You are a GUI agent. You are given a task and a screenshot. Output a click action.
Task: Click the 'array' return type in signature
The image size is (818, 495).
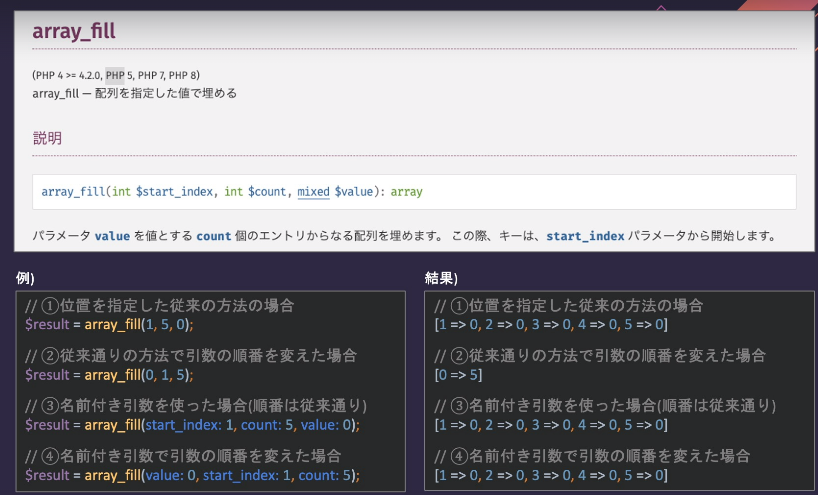click(x=406, y=192)
